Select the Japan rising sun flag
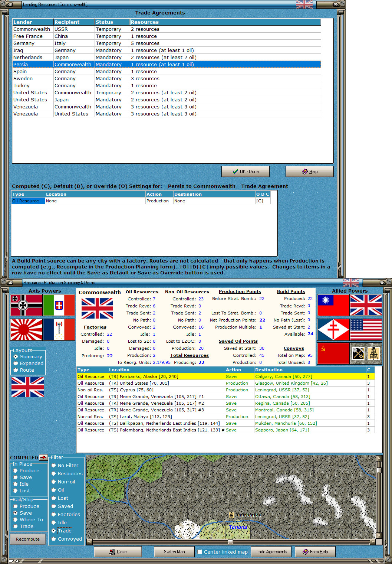Image resolution: width=392 pixels, height=564 pixels. [x=26, y=329]
